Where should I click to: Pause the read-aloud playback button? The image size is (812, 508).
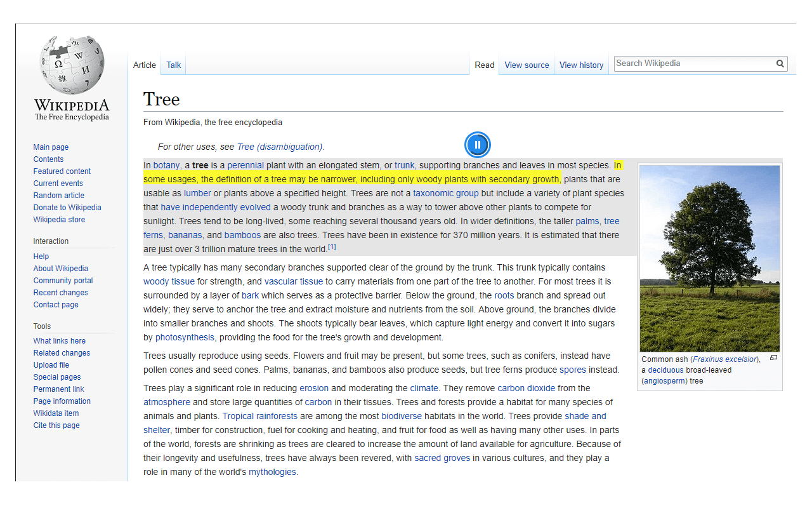478,145
